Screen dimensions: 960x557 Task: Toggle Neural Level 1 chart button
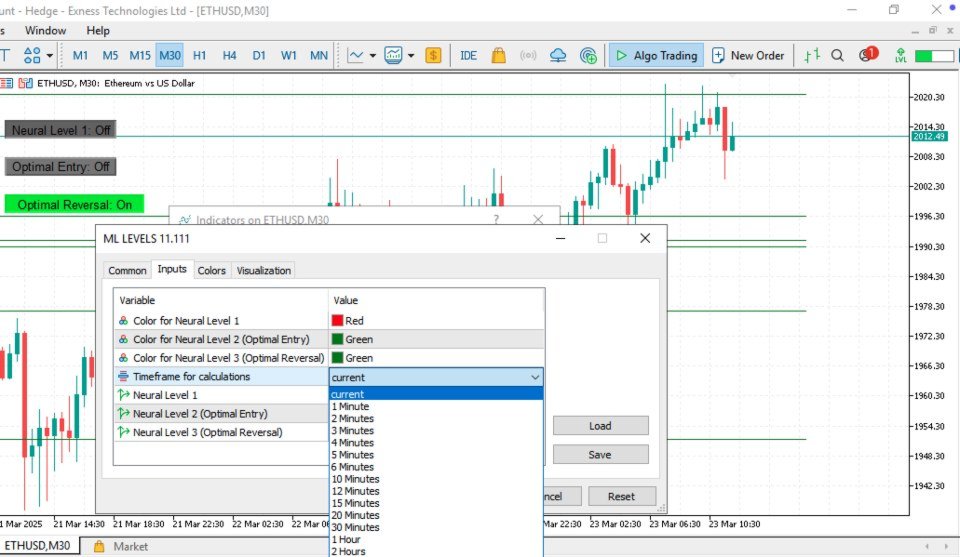coord(61,130)
